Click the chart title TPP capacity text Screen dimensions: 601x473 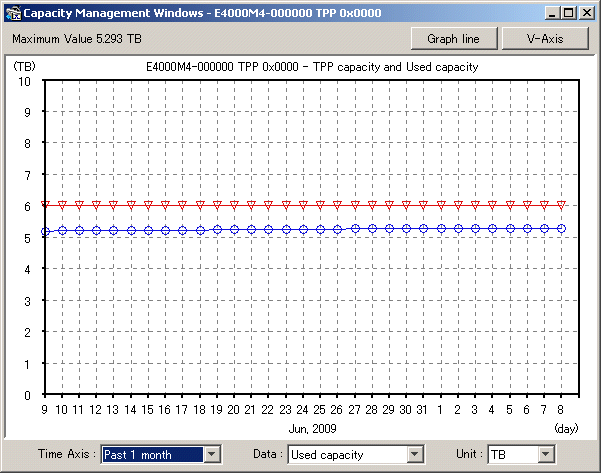(312, 67)
